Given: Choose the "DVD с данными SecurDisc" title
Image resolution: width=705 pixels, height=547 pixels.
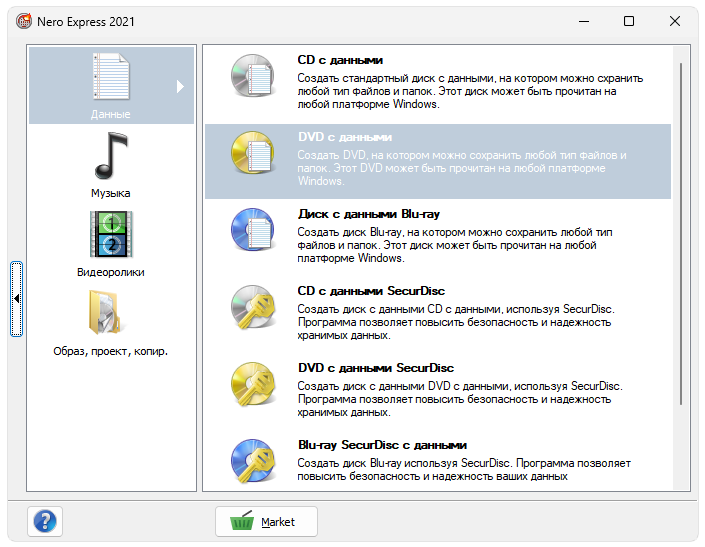Looking at the screenshot, I should 376,368.
